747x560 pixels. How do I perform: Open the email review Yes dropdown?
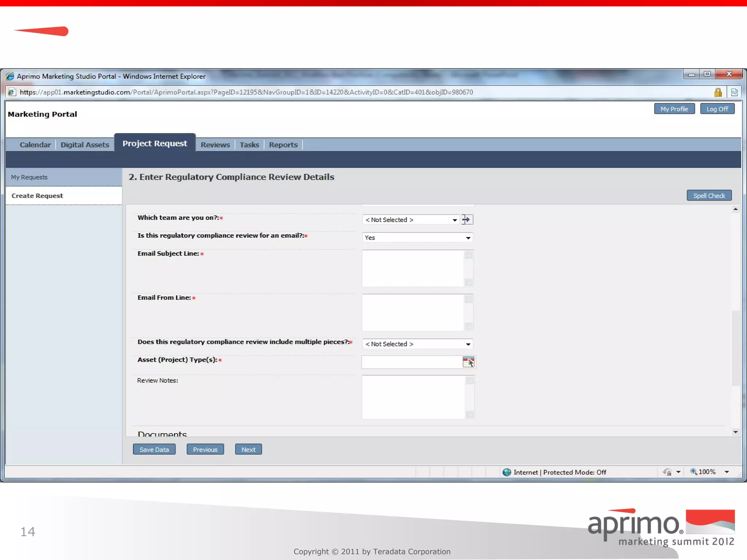point(468,238)
